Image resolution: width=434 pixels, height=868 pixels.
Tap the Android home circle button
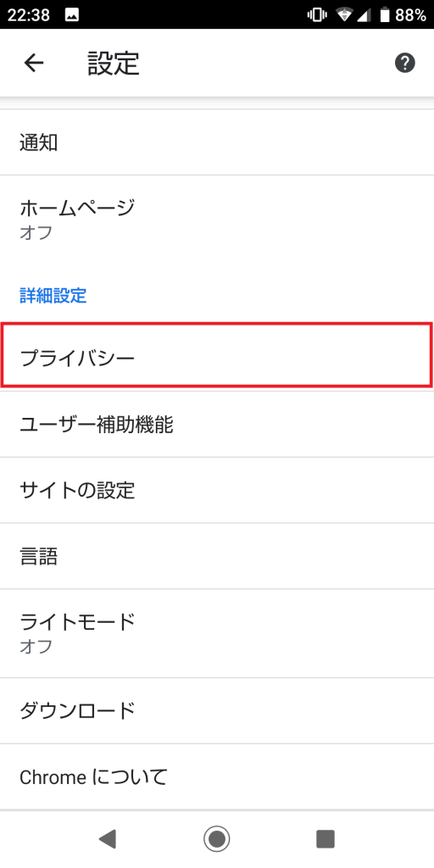[216, 839]
